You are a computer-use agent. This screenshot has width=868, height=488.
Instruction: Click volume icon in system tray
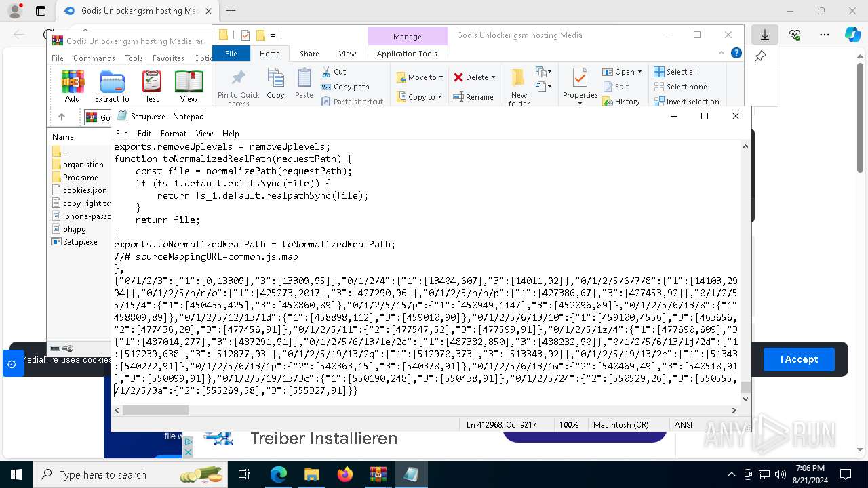click(x=781, y=474)
